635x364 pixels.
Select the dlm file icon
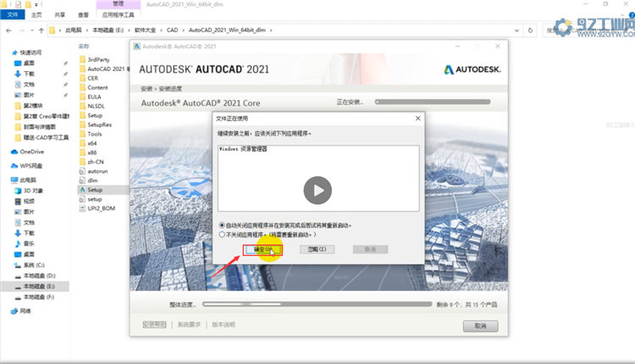point(82,180)
